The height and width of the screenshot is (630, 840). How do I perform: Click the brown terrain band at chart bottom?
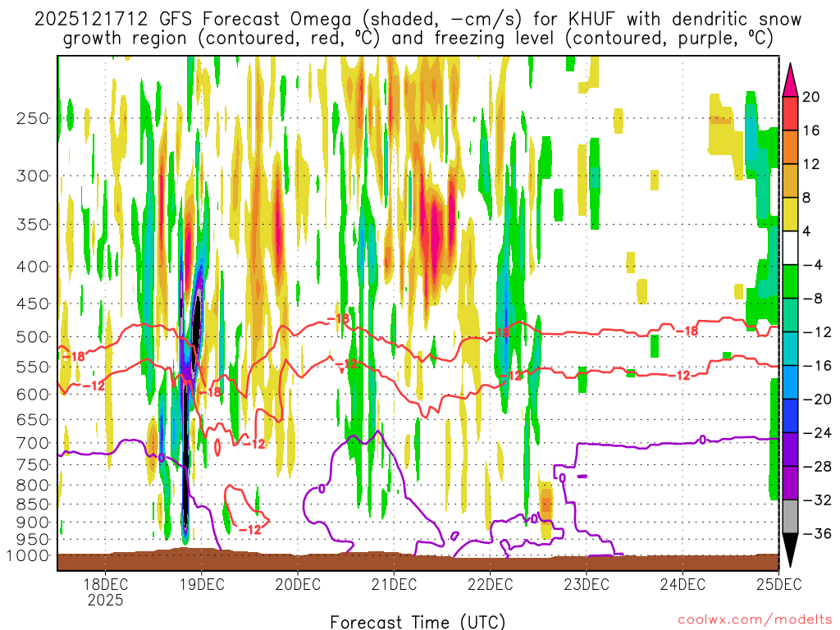(x=418, y=561)
